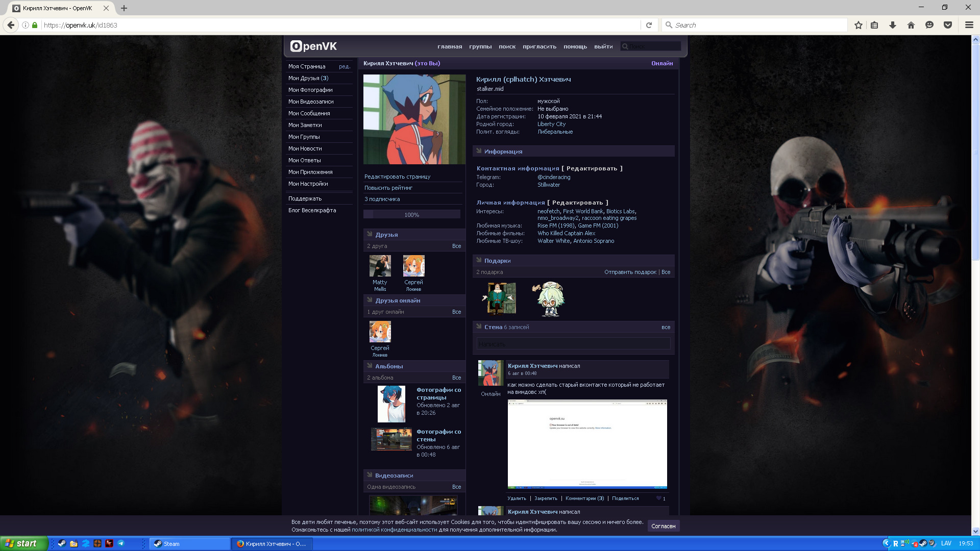Open Telegram from the quick launch bar
980x551 pixels.
click(121, 543)
